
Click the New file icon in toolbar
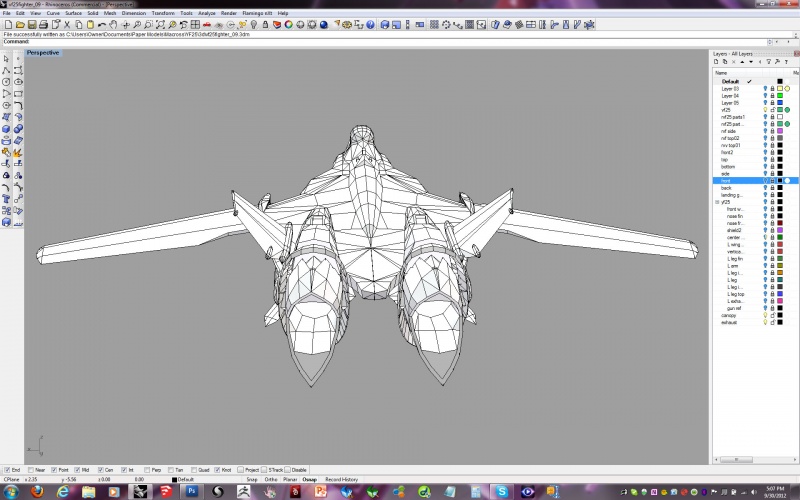[x=8, y=24]
